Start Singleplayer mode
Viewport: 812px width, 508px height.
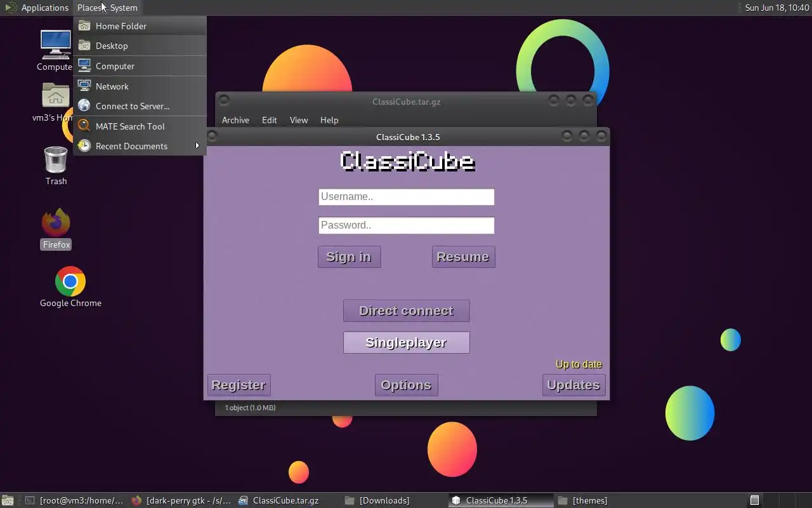(406, 343)
